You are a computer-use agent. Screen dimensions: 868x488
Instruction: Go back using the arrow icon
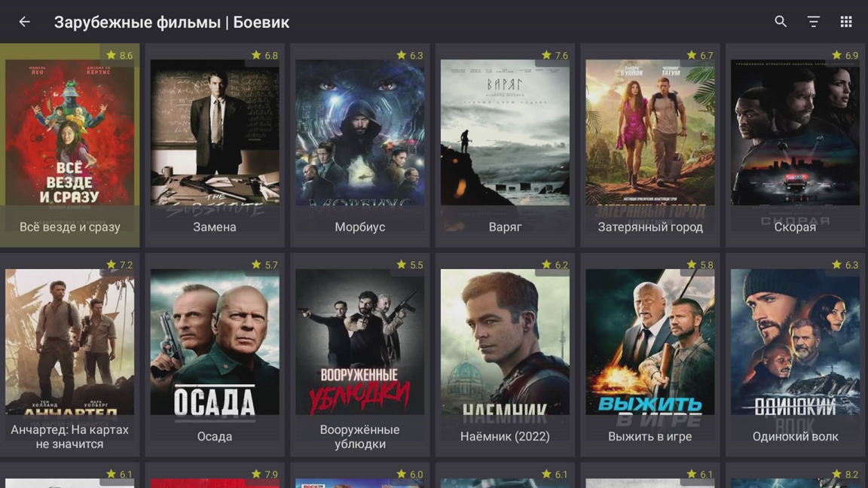click(x=24, y=22)
